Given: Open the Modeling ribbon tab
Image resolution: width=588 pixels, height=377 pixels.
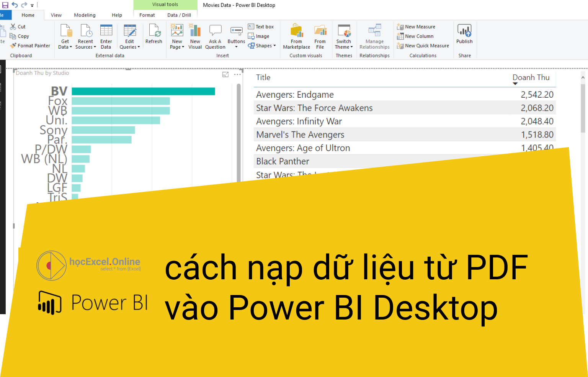Looking at the screenshot, I should coord(85,15).
